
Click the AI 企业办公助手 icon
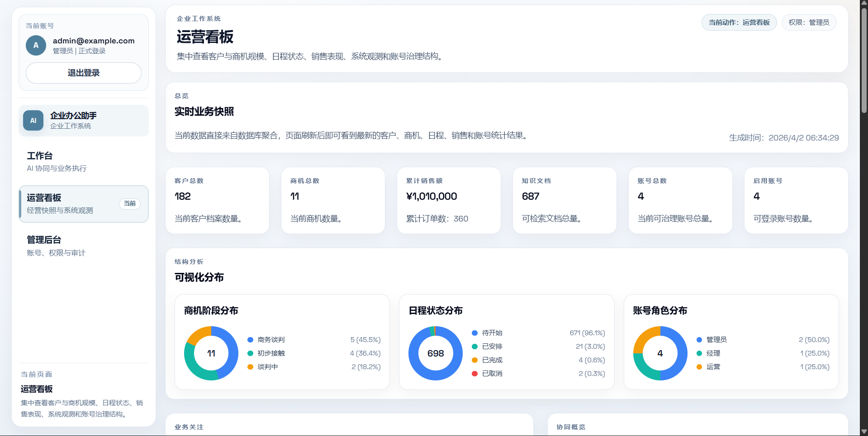33,120
